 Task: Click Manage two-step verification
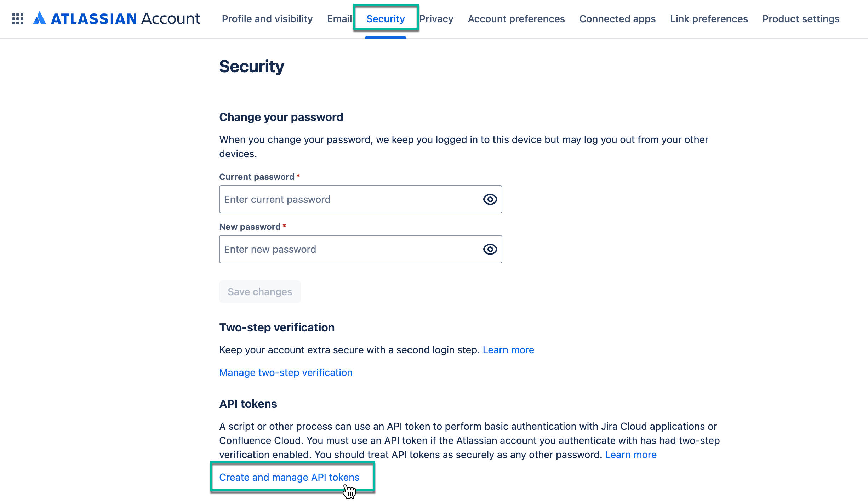286,372
